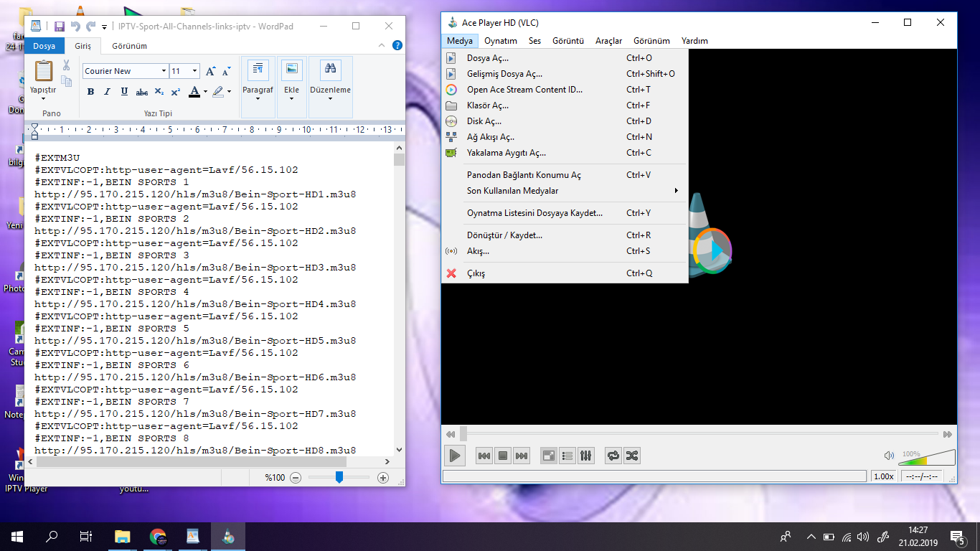Toggle italic formatting in WordPad
Screen dimensions: 980x551
point(107,92)
